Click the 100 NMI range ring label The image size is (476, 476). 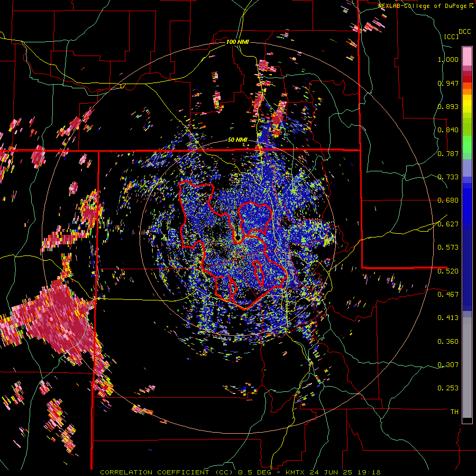tap(237, 42)
